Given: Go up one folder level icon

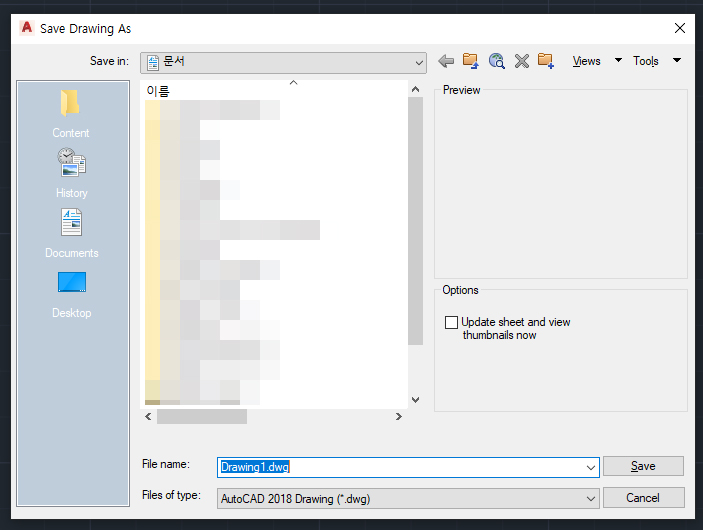Looking at the screenshot, I should [x=471, y=61].
